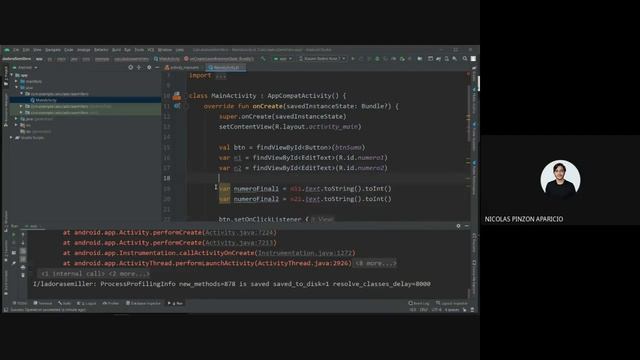This screenshot has height=360, width=640.
Task: Open the TODO tool window
Action: point(20,303)
